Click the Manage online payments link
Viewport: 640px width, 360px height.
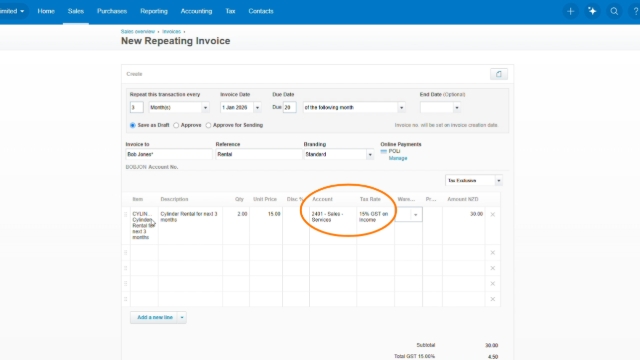(x=398, y=158)
